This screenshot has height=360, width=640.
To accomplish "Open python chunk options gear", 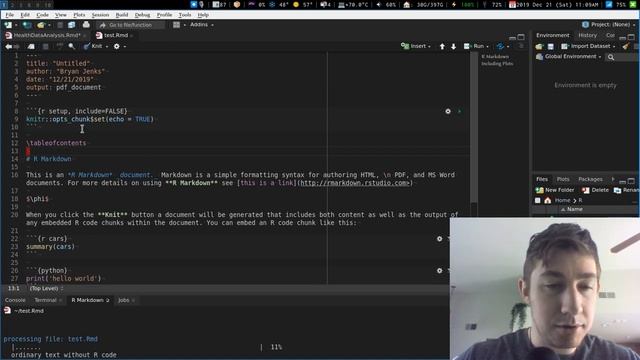I will 439,271.
